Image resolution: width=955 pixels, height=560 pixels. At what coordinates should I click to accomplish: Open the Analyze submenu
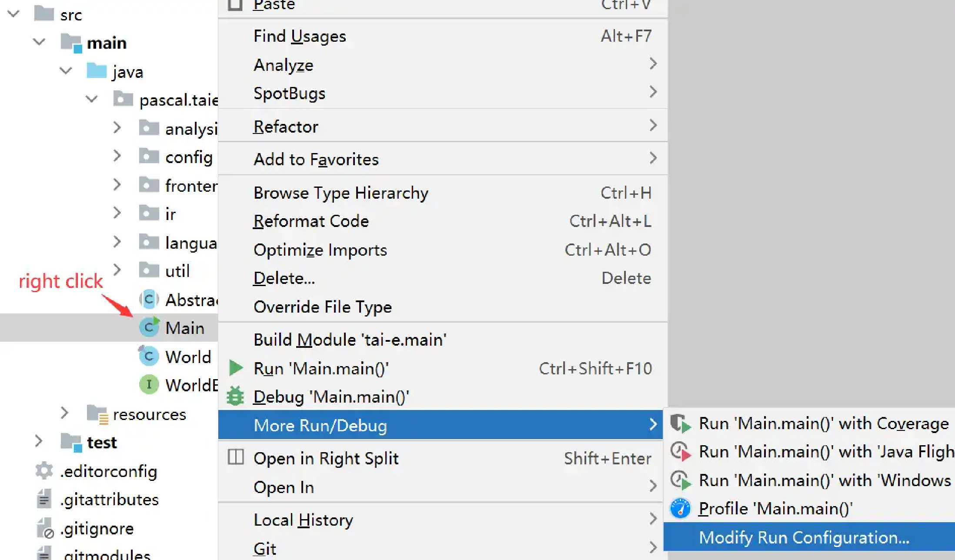click(x=440, y=64)
